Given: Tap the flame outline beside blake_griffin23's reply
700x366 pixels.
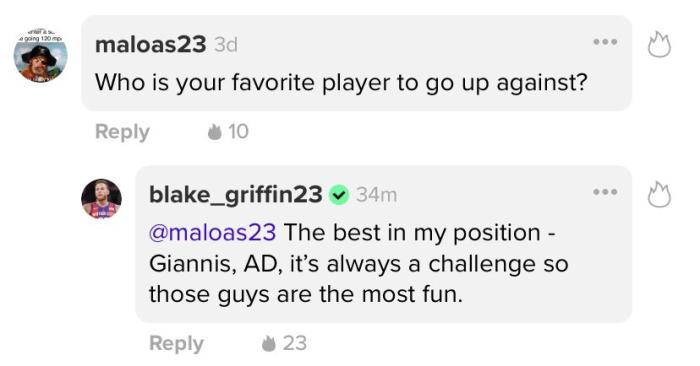Looking at the screenshot, I should [x=659, y=194].
